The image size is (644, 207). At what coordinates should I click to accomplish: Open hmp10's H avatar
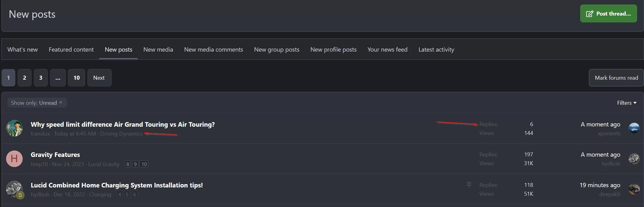14,159
